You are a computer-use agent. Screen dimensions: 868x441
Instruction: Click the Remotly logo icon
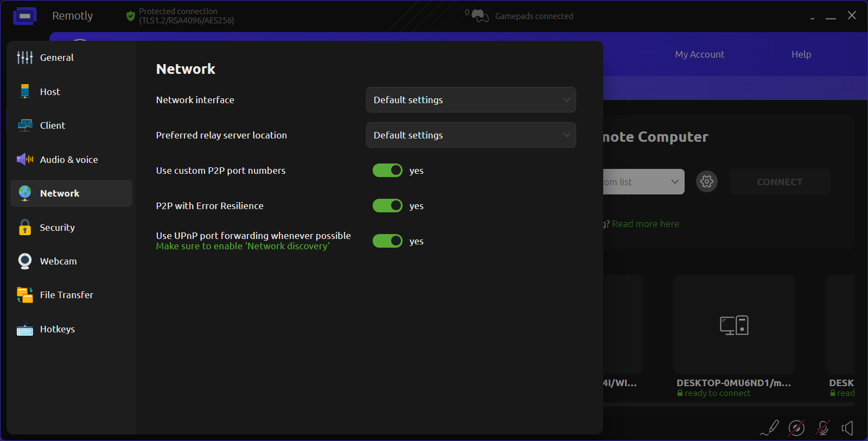(x=25, y=16)
